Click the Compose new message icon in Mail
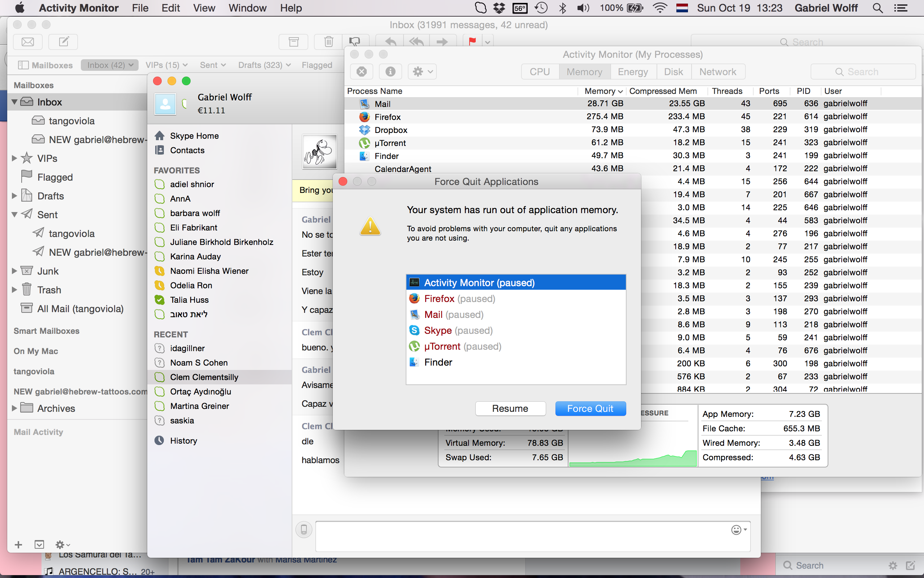 64,42
